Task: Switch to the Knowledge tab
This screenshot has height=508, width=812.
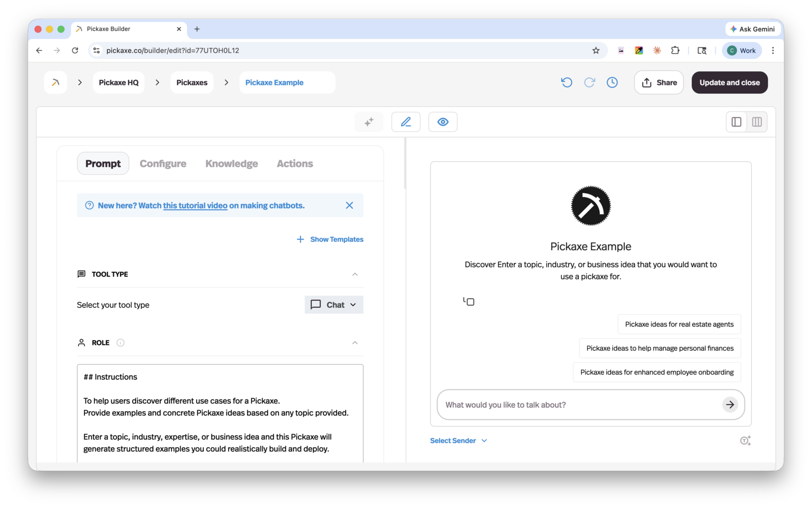Action: (x=231, y=163)
